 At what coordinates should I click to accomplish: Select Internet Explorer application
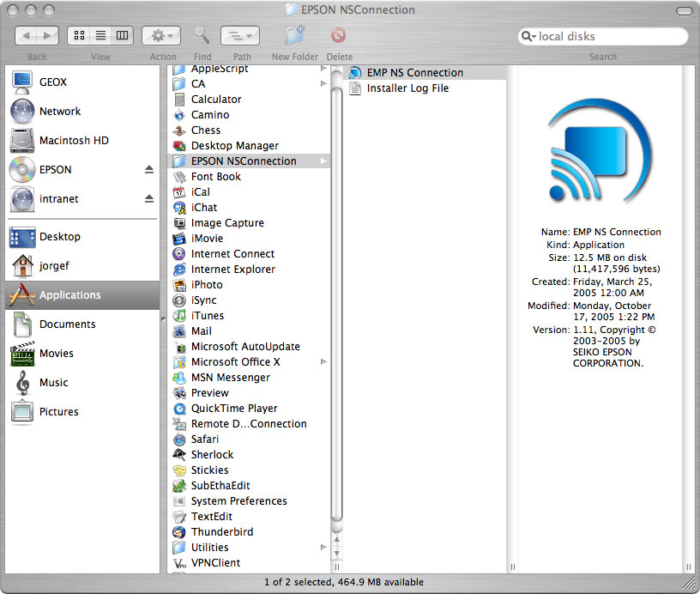click(249, 270)
